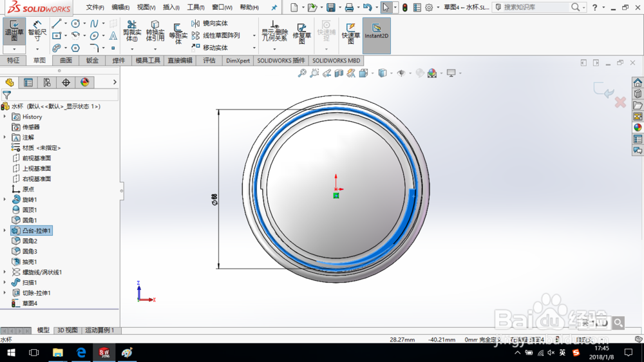The width and height of the screenshot is (644, 362).
Task: Open the 工具(T) menu
Action: tap(196, 7)
